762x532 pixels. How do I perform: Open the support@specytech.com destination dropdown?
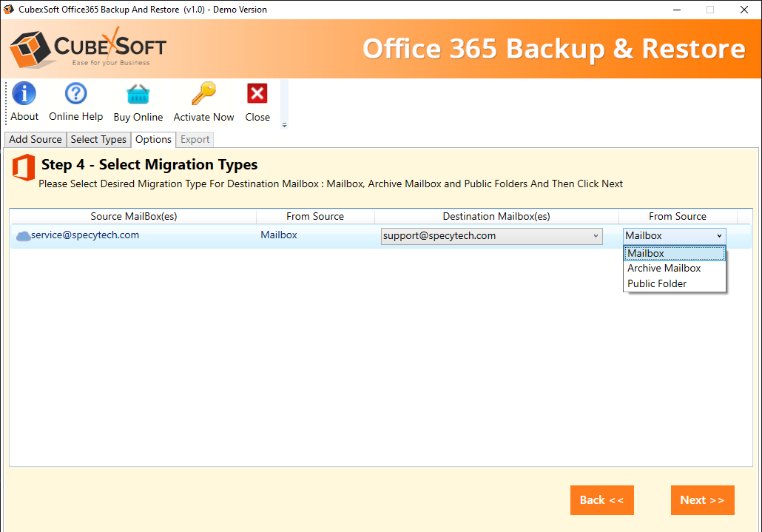tap(491, 236)
